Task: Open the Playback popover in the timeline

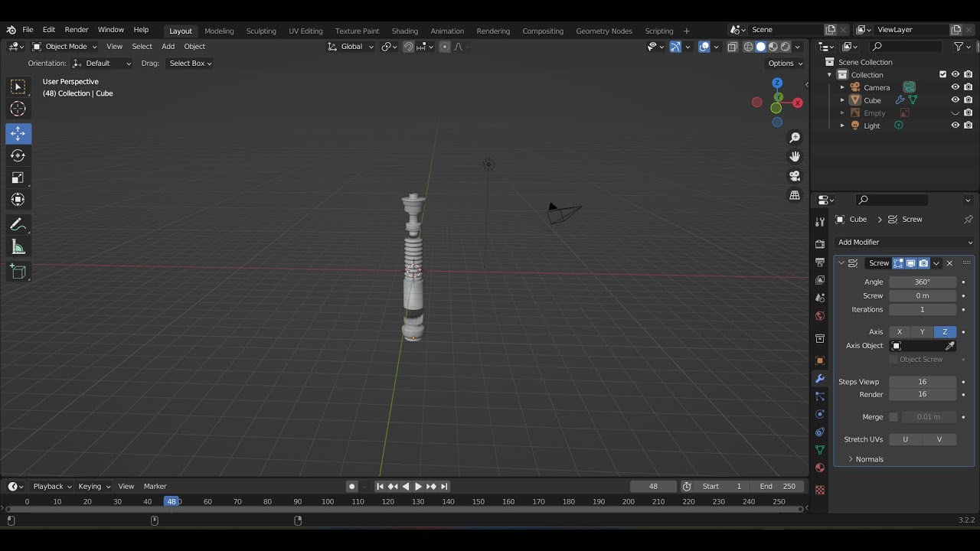Action: coord(51,487)
